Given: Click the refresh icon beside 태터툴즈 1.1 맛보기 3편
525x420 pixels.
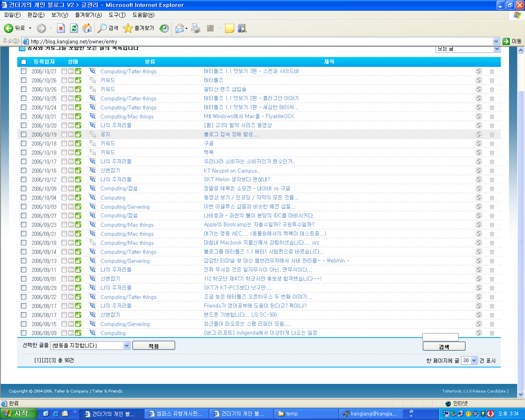Looking at the screenshot, I should pyautogui.click(x=479, y=71).
